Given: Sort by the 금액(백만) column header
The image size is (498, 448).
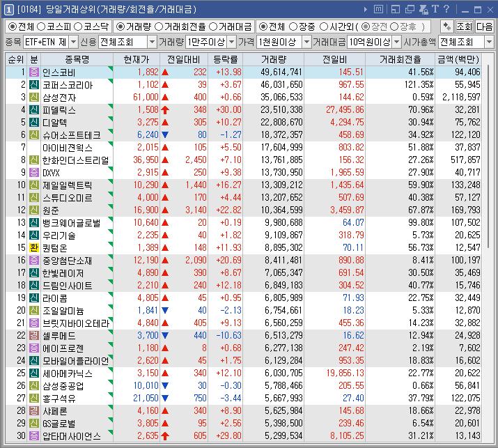Looking at the screenshot, I should [x=458, y=59].
